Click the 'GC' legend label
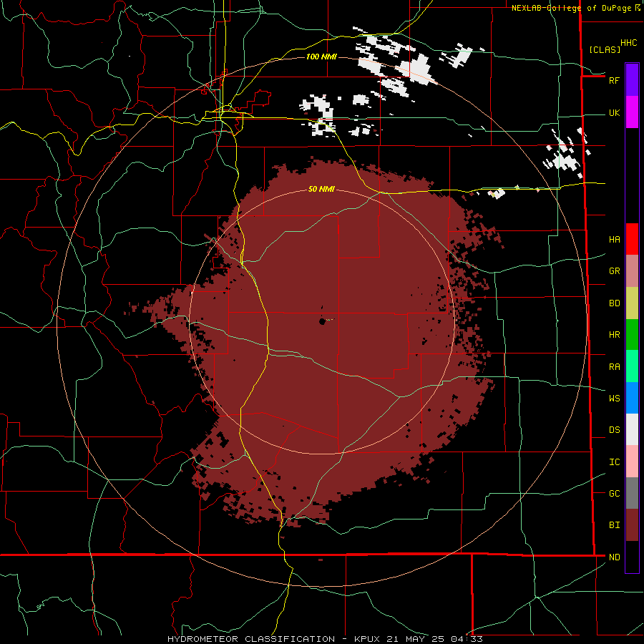The height and width of the screenshot is (644, 644). click(614, 494)
